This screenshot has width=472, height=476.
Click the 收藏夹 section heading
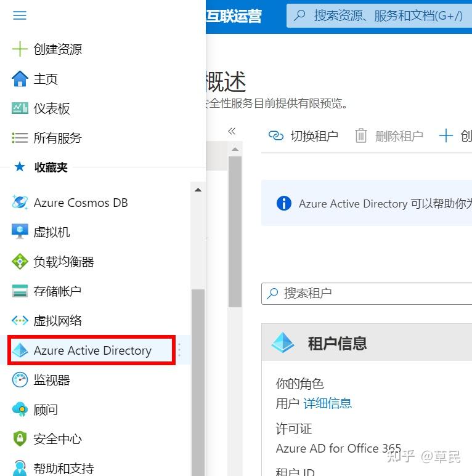51,167
